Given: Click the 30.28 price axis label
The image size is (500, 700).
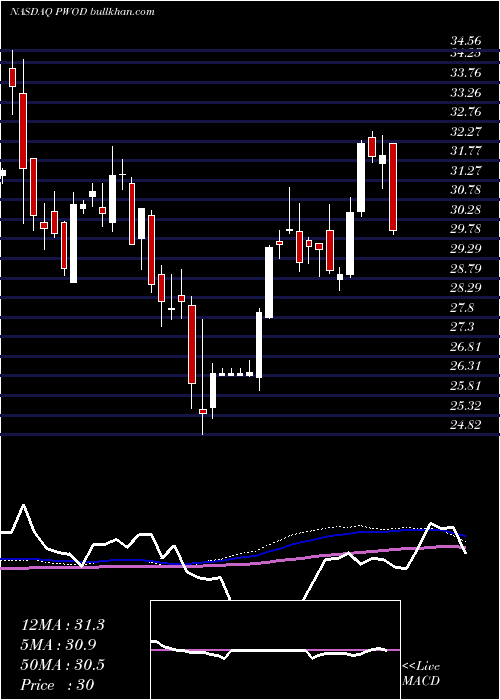Looking at the screenshot, I should pos(466,210).
